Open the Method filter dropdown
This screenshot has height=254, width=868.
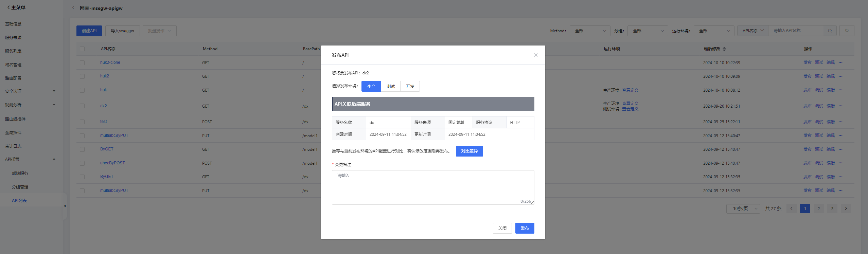590,31
